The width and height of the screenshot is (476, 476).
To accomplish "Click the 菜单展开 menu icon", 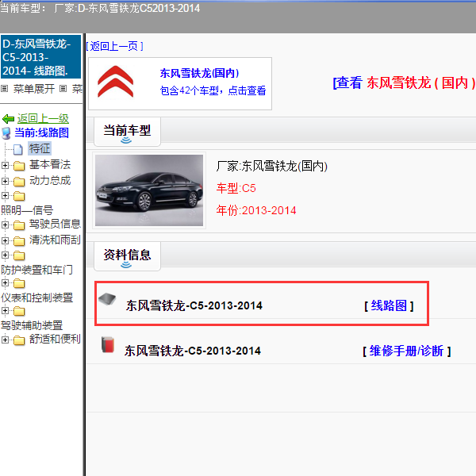I will [x=4, y=89].
